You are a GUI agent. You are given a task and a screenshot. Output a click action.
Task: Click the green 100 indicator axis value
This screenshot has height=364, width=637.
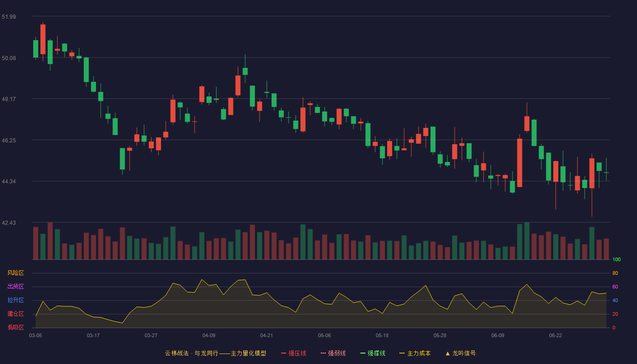coord(617,260)
